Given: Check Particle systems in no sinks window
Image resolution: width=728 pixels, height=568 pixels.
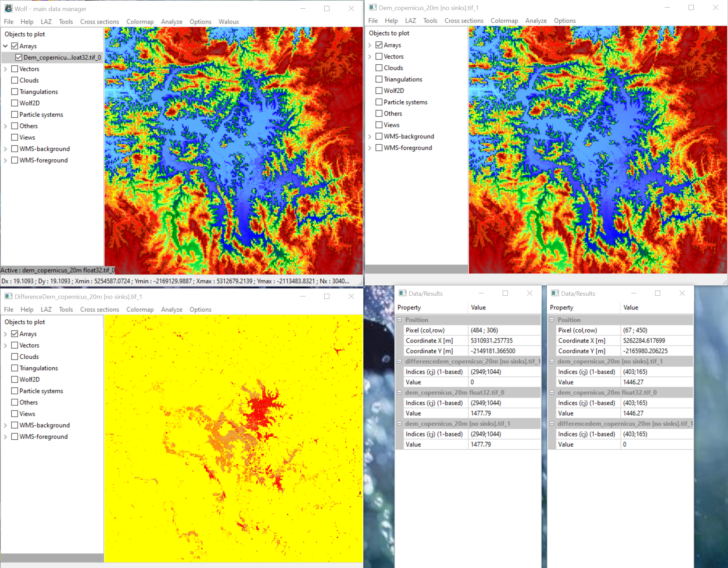Looking at the screenshot, I should point(379,102).
